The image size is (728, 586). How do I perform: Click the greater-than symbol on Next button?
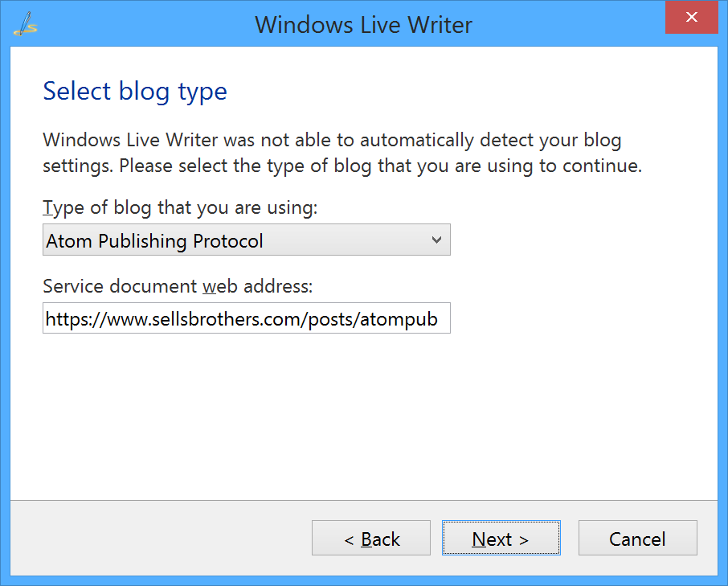(524, 540)
